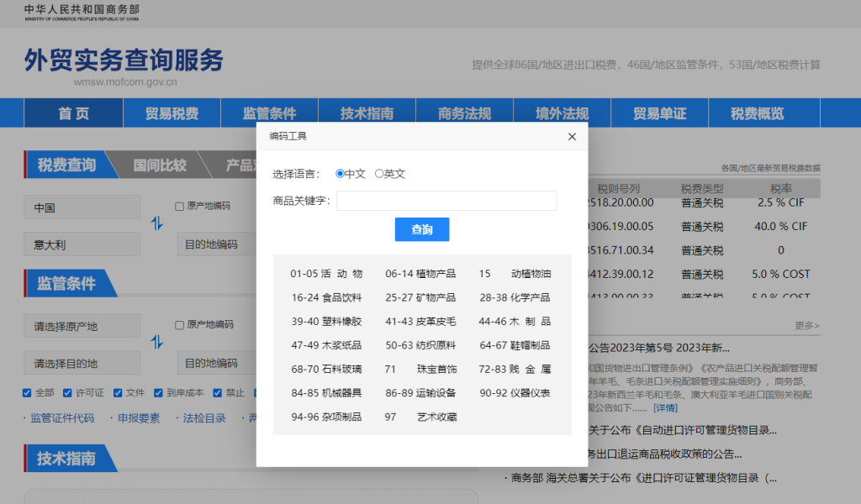861x504 pixels.
Task: Choose category 47-49 木浆纸品
Action: pyautogui.click(x=326, y=345)
